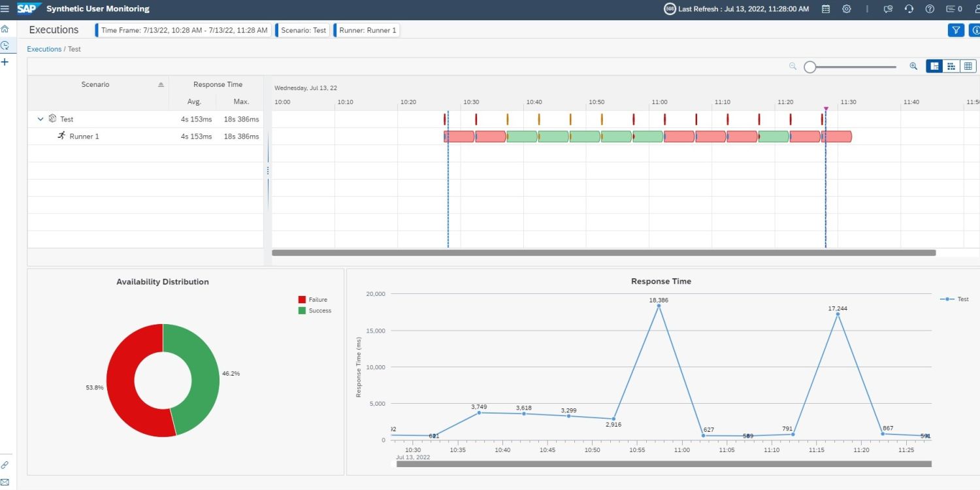Screen dimensions: 980x490
Task: Click the zoom-in magnifier above the timeline
Action: pos(913,66)
